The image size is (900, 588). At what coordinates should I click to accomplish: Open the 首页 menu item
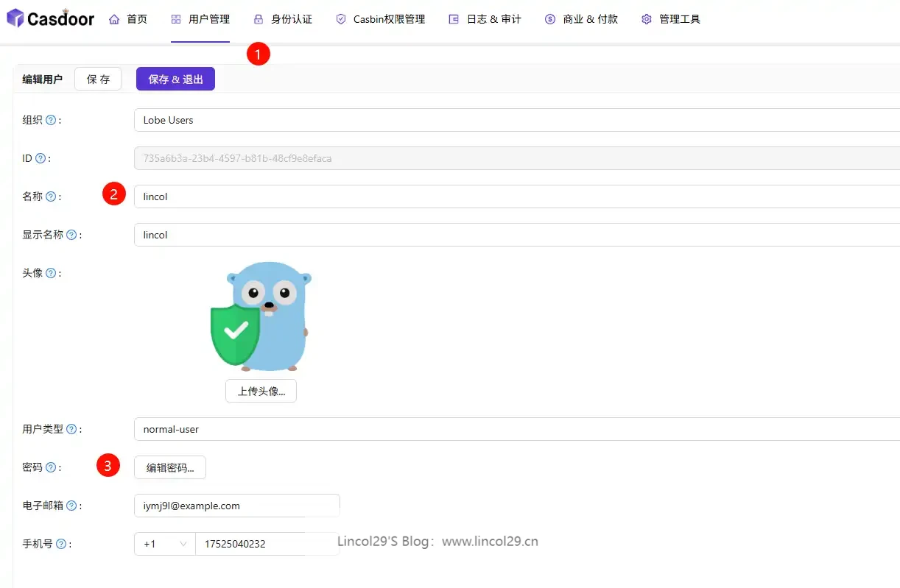tap(128, 19)
